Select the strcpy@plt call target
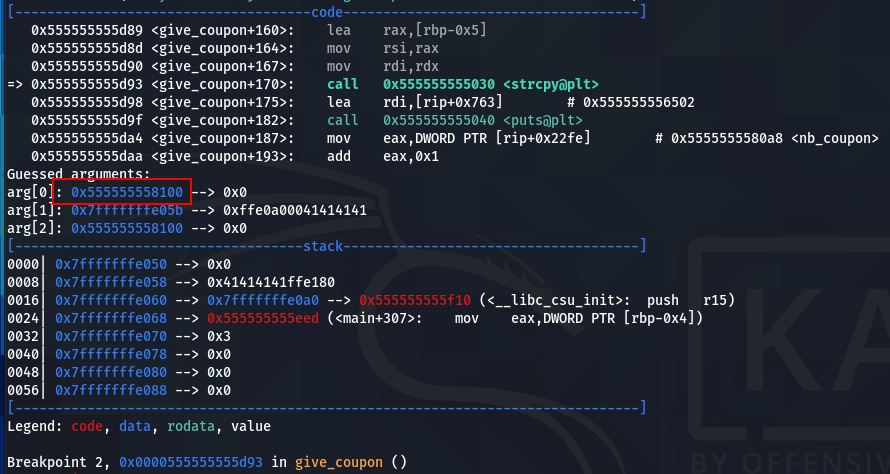The width and height of the screenshot is (890, 474). point(491,85)
